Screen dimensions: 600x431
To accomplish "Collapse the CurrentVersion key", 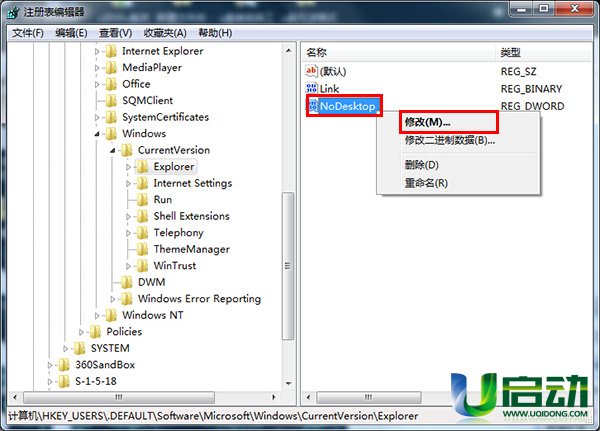I will 112,150.
